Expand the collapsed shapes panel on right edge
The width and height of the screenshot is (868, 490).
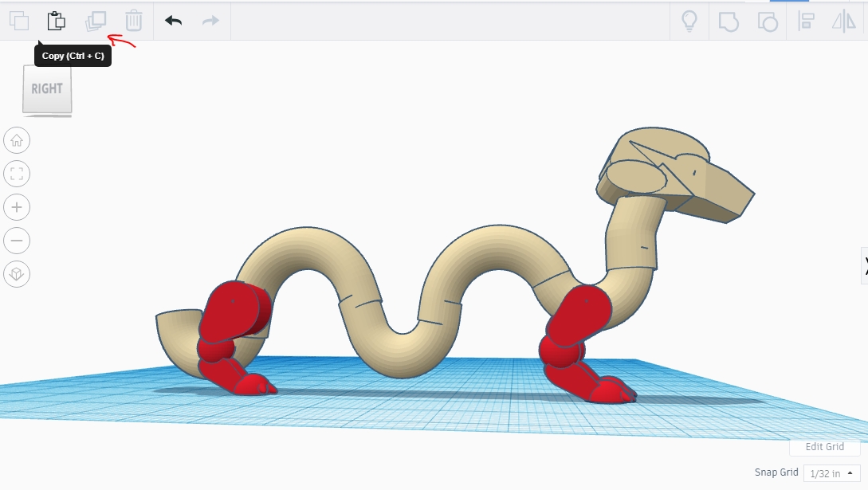tap(864, 266)
